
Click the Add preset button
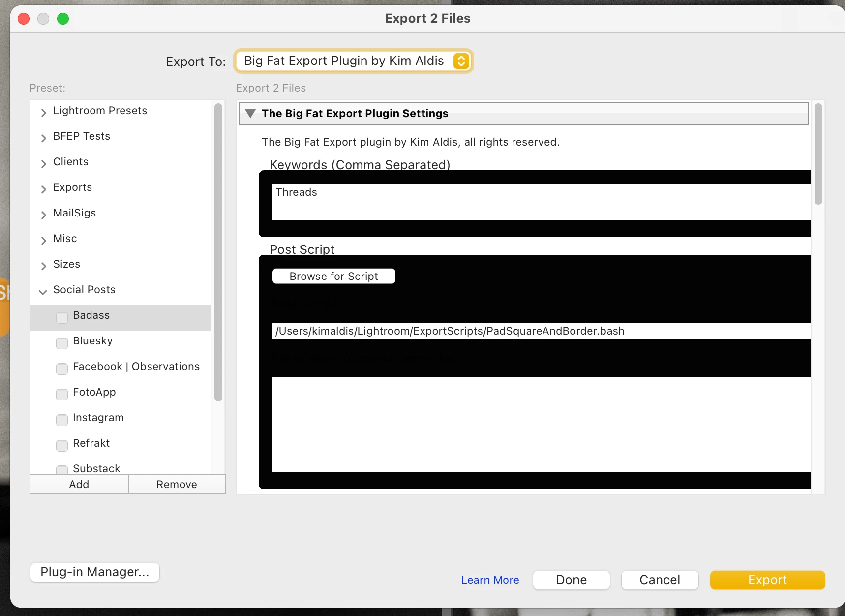79,484
